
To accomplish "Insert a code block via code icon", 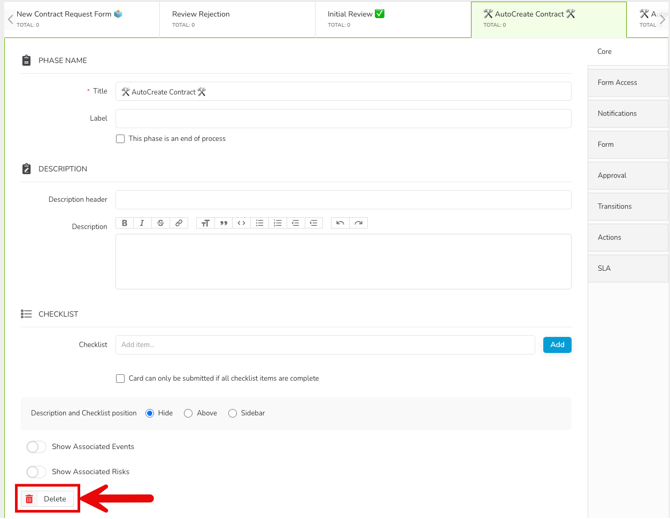I will point(241,223).
